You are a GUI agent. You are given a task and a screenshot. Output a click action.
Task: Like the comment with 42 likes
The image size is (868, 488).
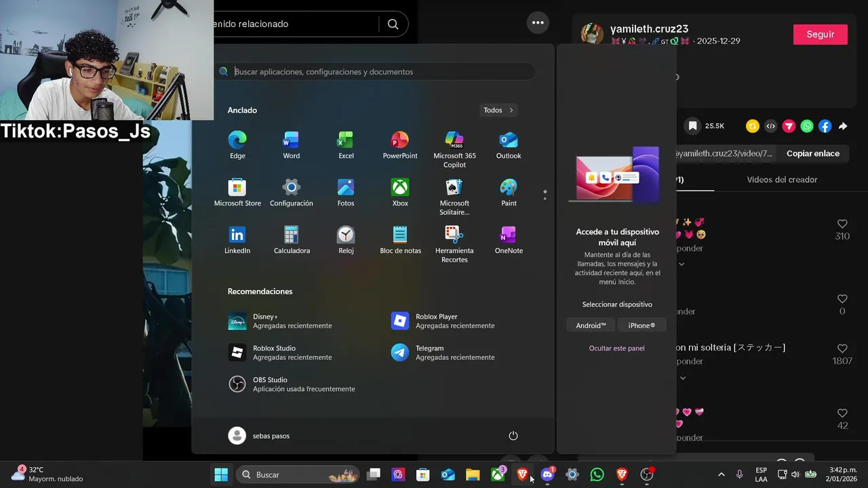pyautogui.click(x=842, y=413)
